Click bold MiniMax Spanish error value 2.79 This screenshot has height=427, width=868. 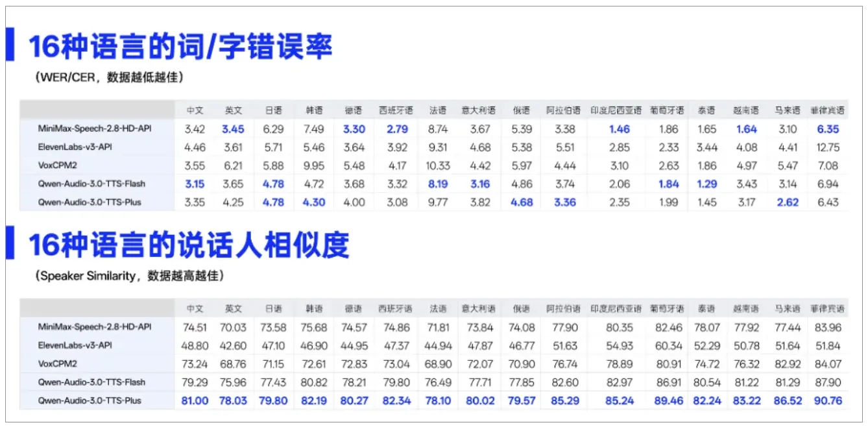click(397, 129)
